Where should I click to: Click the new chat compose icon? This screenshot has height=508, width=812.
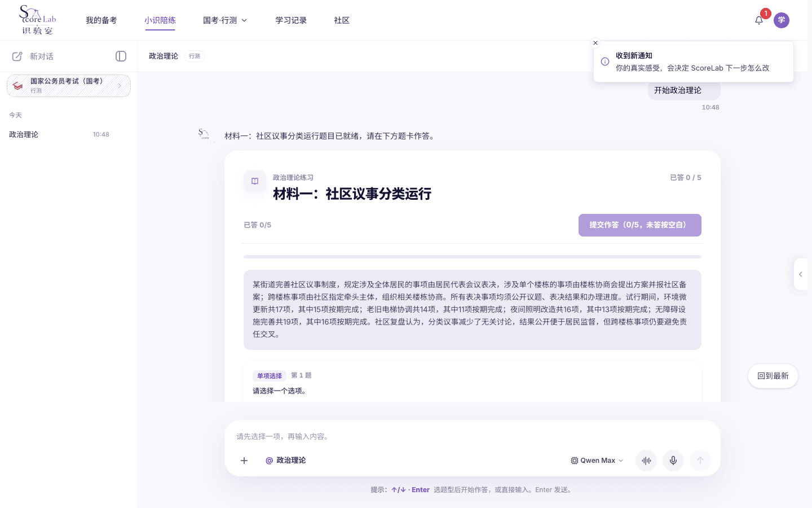coord(17,56)
